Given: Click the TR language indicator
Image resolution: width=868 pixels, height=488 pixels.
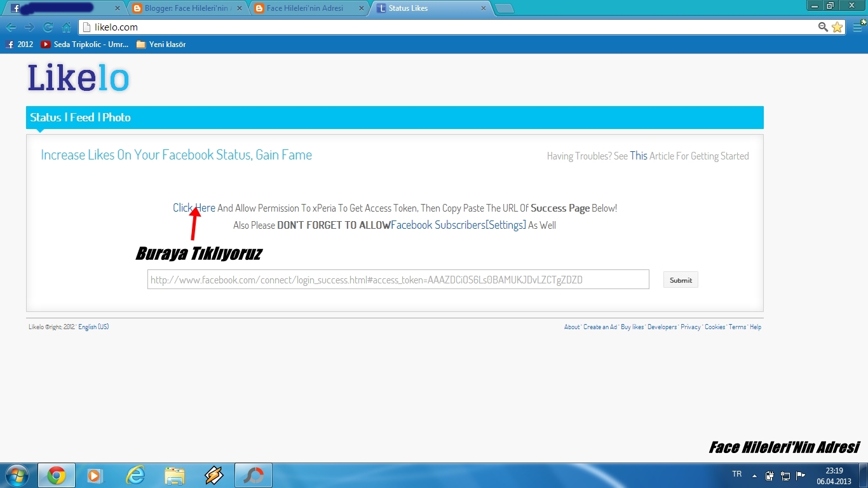Looking at the screenshot, I should [737, 474].
